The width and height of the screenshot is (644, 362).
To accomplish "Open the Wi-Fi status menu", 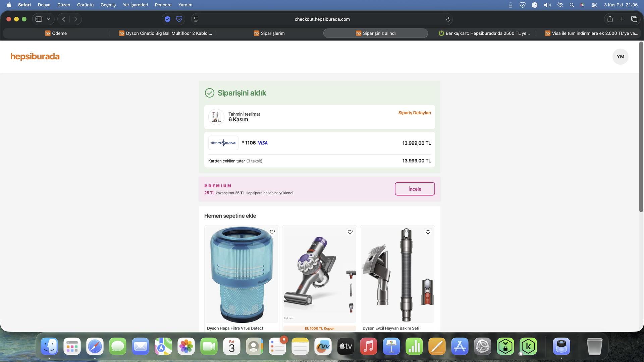I will point(560,5).
